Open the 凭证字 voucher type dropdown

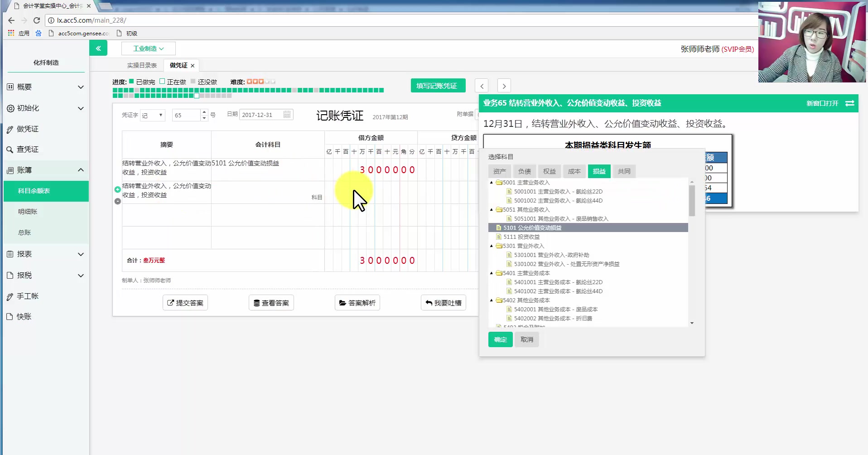pos(153,115)
